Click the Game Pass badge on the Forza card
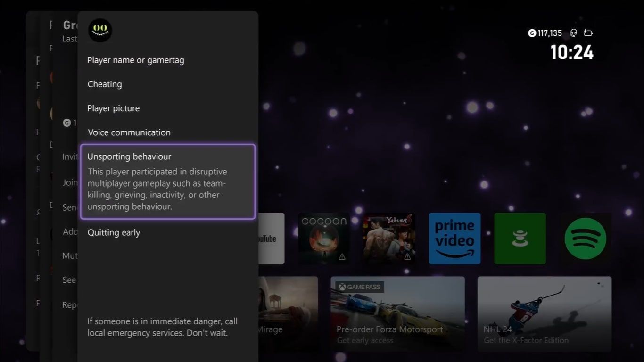Screen dimensions: 644x362 point(360,287)
